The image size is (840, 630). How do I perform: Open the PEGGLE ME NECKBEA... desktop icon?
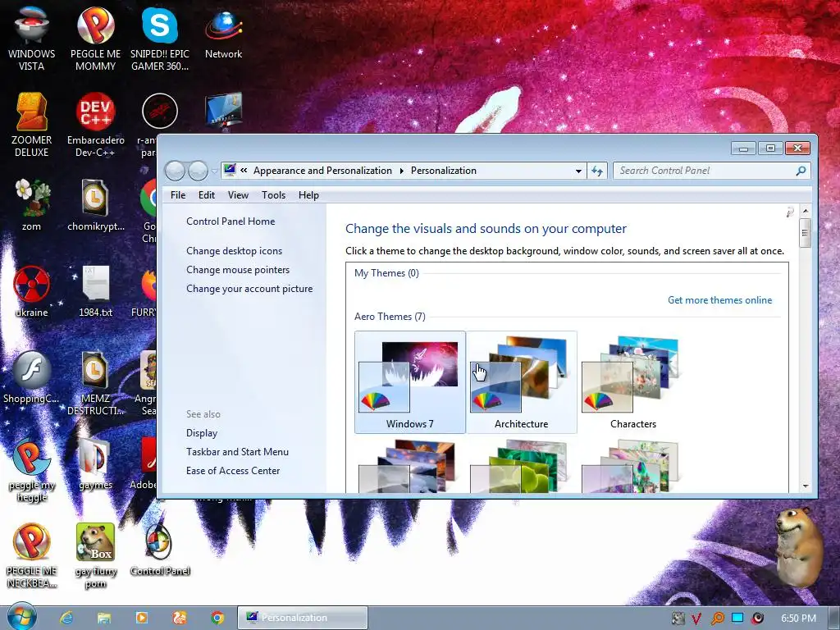(32, 555)
